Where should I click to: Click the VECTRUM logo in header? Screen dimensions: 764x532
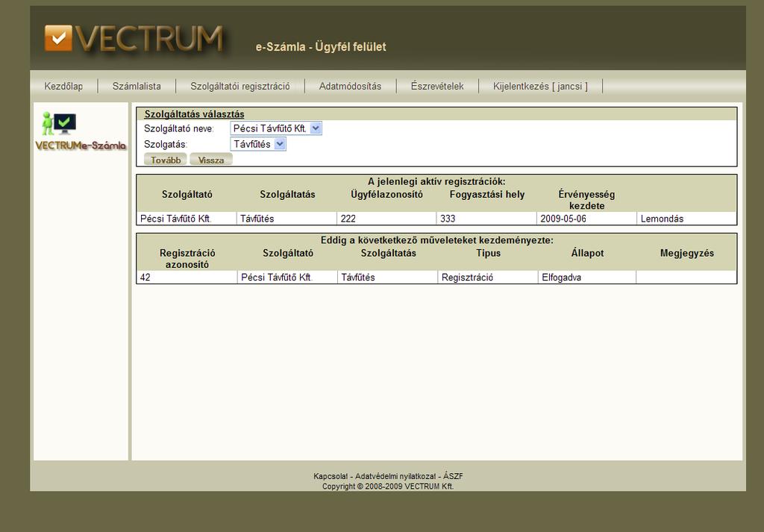[x=134, y=39]
